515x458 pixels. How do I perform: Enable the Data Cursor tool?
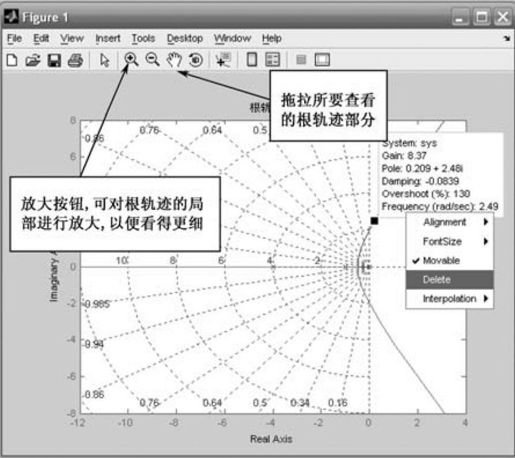223,60
